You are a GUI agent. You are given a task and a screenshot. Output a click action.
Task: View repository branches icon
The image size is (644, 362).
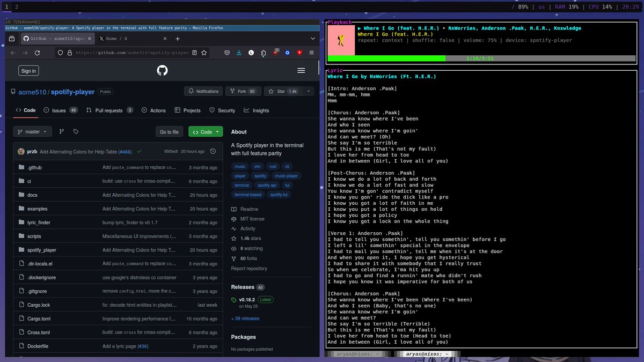click(x=61, y=131)
